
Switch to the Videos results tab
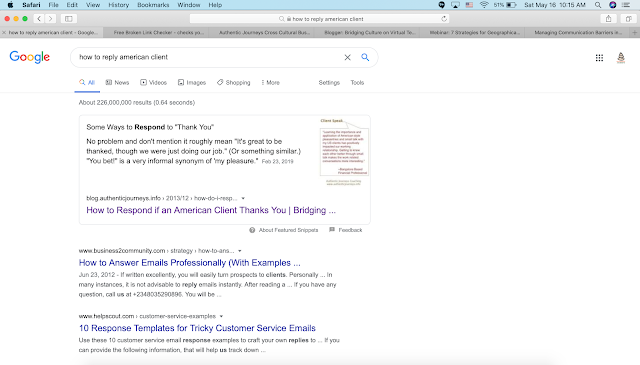153,82
